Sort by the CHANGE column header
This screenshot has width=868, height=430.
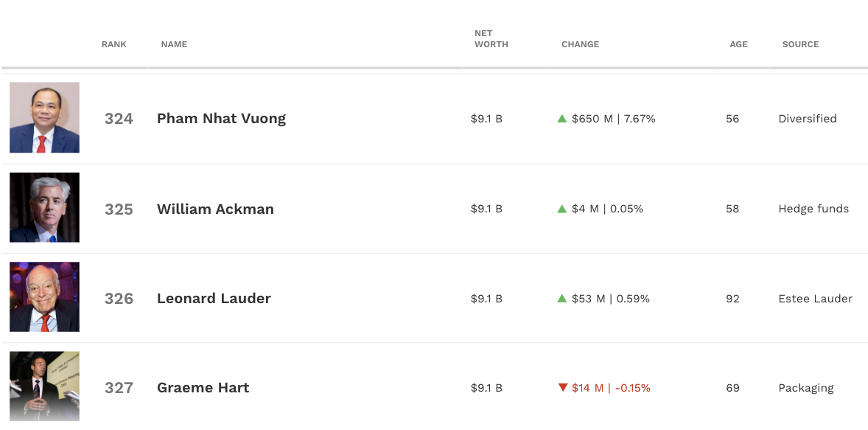coord(580,44)
